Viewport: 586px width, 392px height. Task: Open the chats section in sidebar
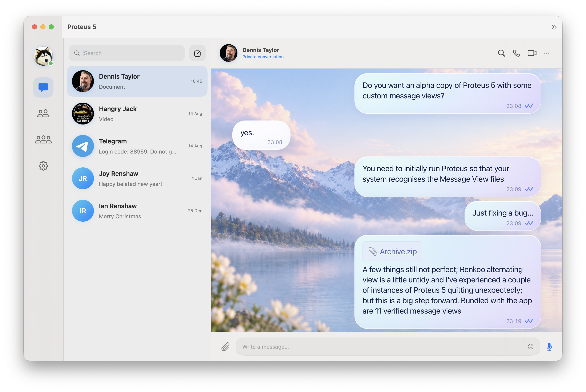click(x=43, y=87)
